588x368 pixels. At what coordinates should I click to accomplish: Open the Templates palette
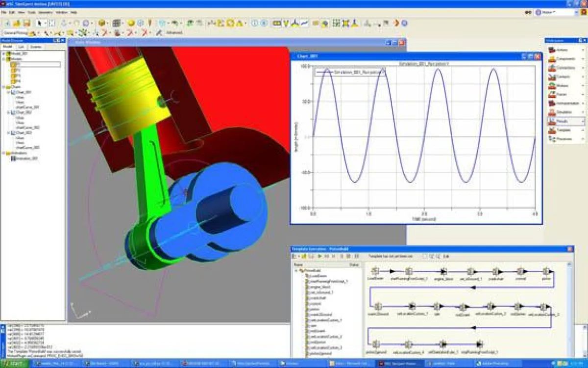[563, 130]
